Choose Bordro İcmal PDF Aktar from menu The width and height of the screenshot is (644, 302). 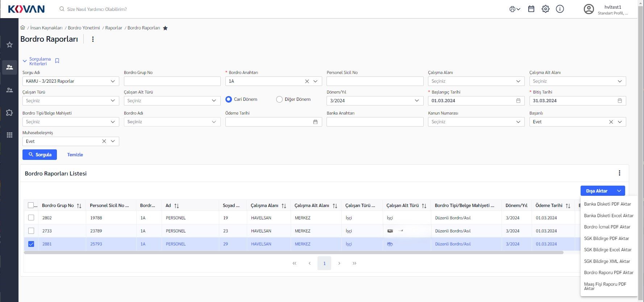pos(607,227)
